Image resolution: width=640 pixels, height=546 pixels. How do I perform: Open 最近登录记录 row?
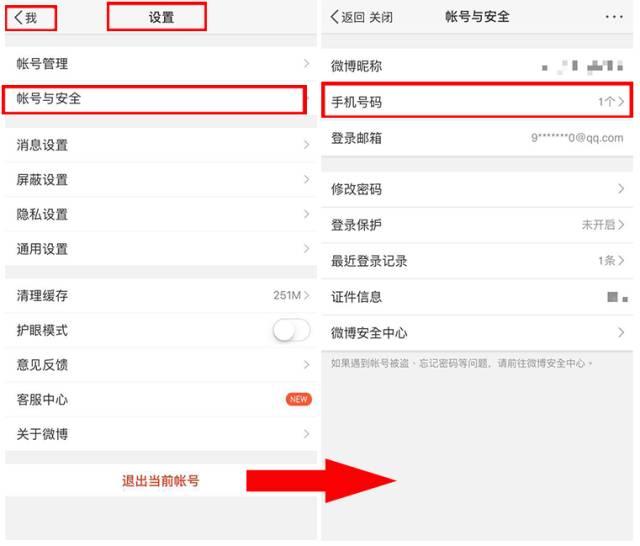pos(477,261)
